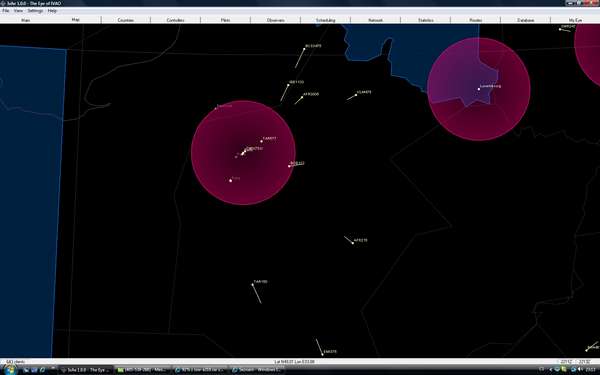Select aircraft marker on Paris circle's right edge
The width and height of the screenshot is (600, 375).
point(289,166)
